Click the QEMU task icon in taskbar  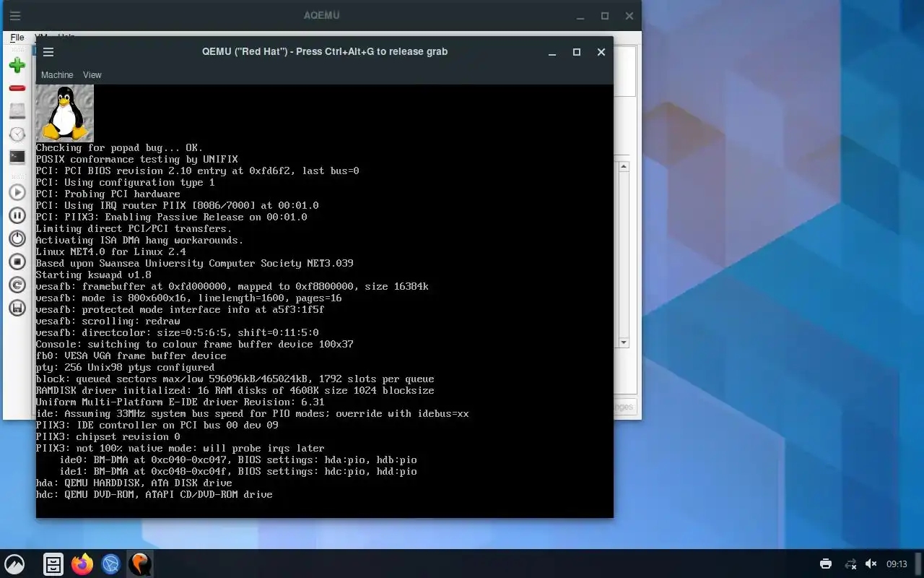[140, 564]
